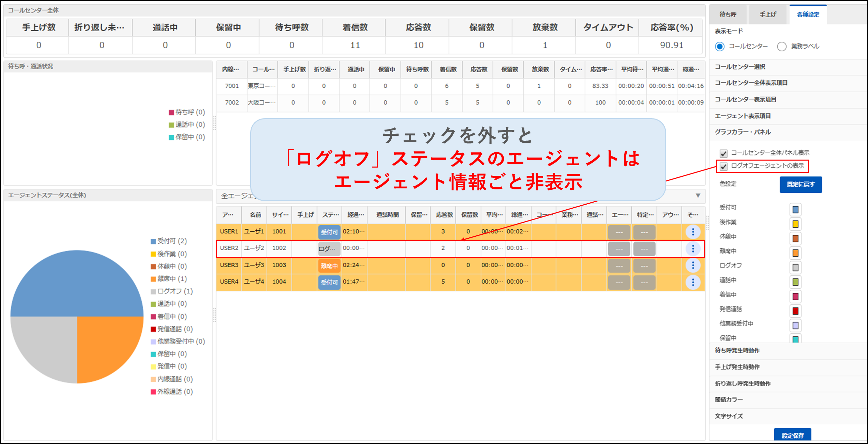Click the 応答数 column header in agent table
The width and height of the screenshot is (868, 444).
pyautogui.click(x=444, y=215)
